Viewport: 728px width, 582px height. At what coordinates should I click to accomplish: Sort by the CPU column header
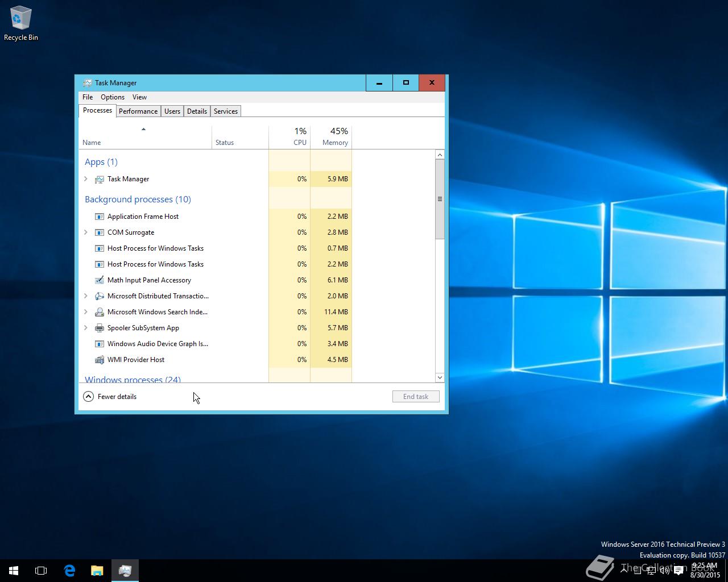point(289,137)
